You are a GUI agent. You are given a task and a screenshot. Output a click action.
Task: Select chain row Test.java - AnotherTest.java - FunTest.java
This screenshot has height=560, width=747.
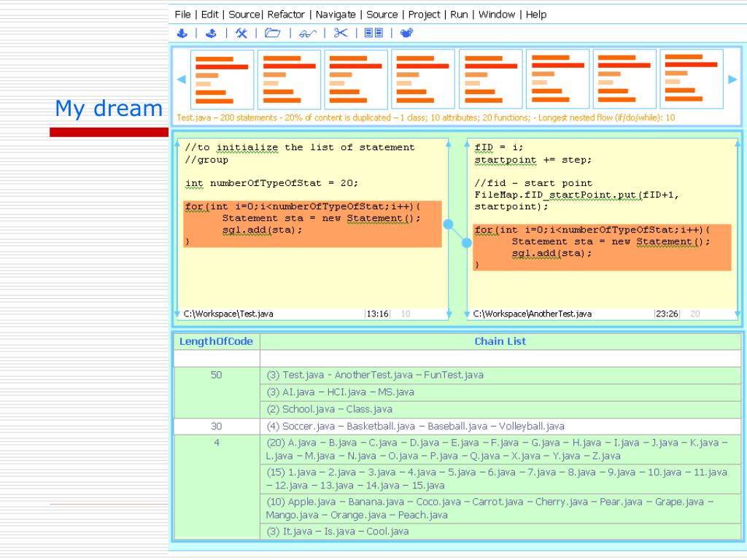[500, 376]
